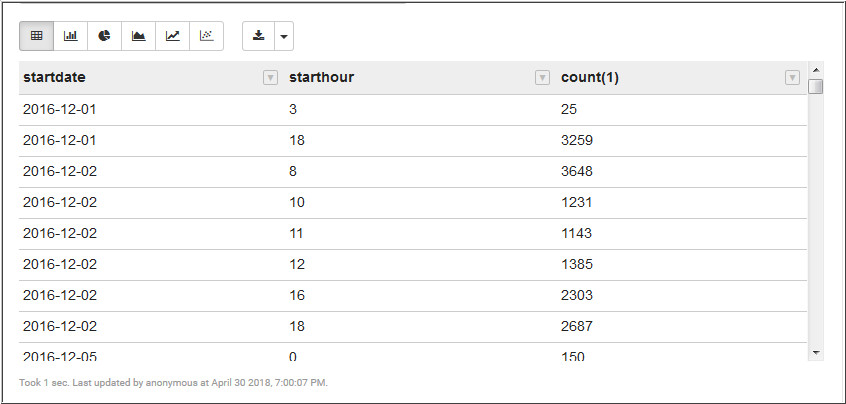Viewport: 846px width, 404px height.
Task: Select the pie chart visualization
Action: click(105, 36)
